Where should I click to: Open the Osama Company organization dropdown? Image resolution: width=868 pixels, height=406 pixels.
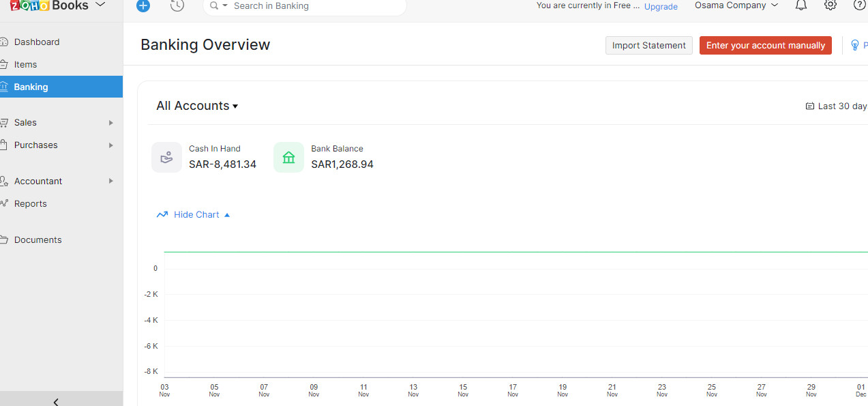pyautogui.click(x=736, y=5)
